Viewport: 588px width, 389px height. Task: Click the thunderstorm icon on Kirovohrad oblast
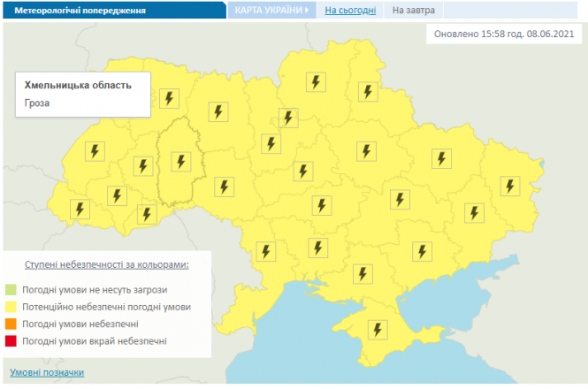pos(322,205)
